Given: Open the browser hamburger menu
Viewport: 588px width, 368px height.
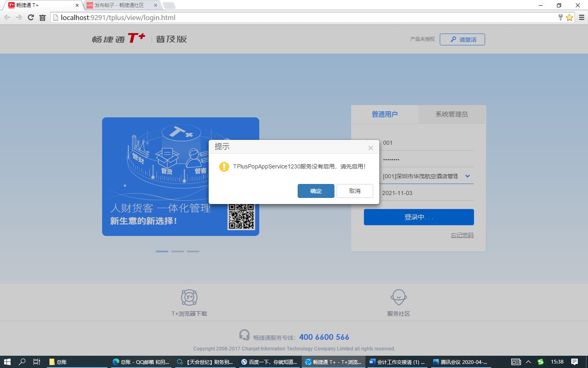Looking at the screenshot, I should point(581,18).
